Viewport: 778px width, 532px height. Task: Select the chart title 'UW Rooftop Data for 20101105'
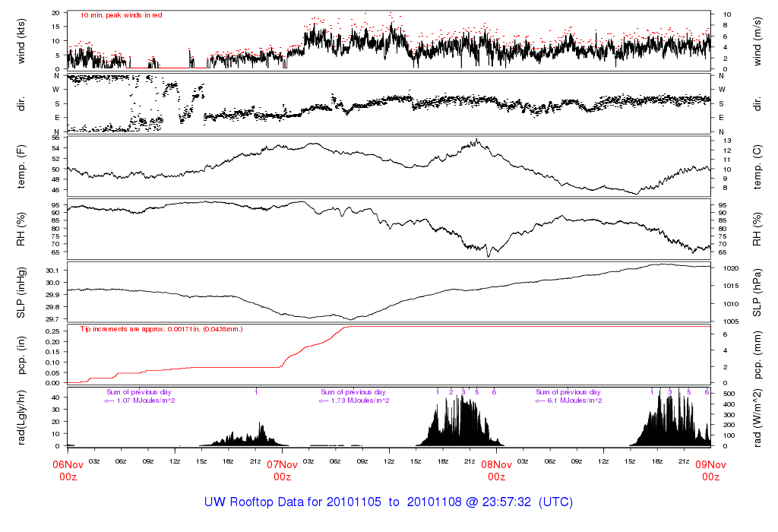[x=293, y=502]
